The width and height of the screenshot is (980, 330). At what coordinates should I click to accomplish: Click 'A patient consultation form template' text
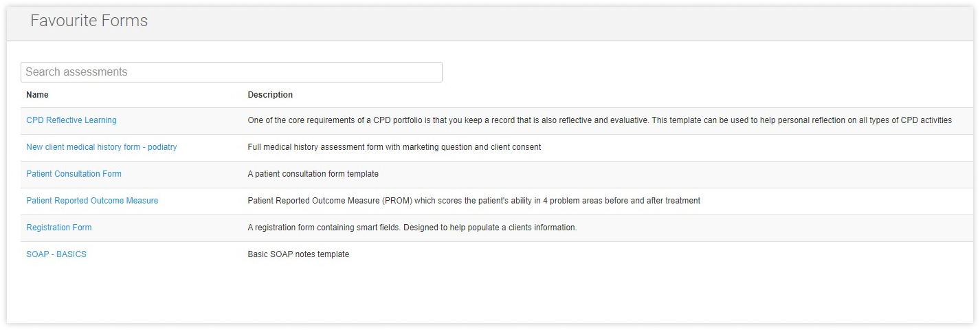[313, 174]
